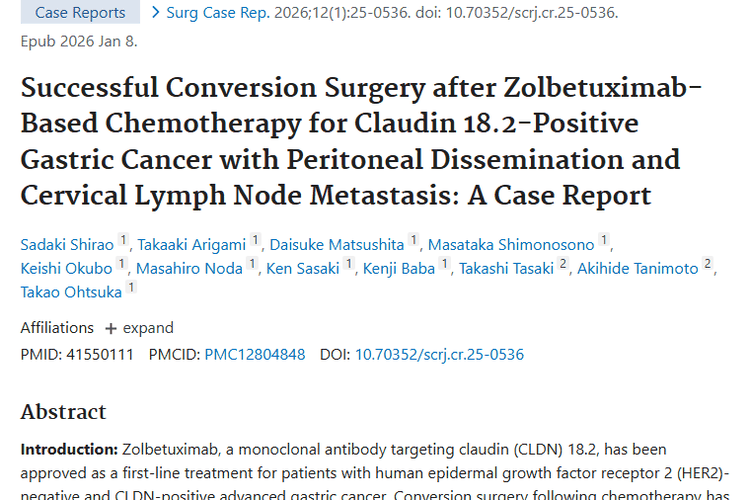The width and height of the screenshot is (750, 500).
Task: Expand the Affiliations section
Action: (139, 328)
